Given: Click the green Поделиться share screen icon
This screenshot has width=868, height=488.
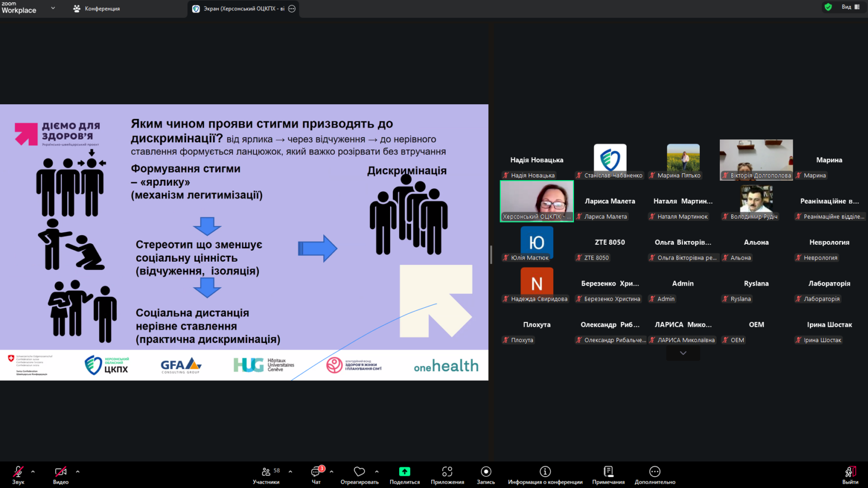Looking at the screenshot, I should tap(405, 472).
